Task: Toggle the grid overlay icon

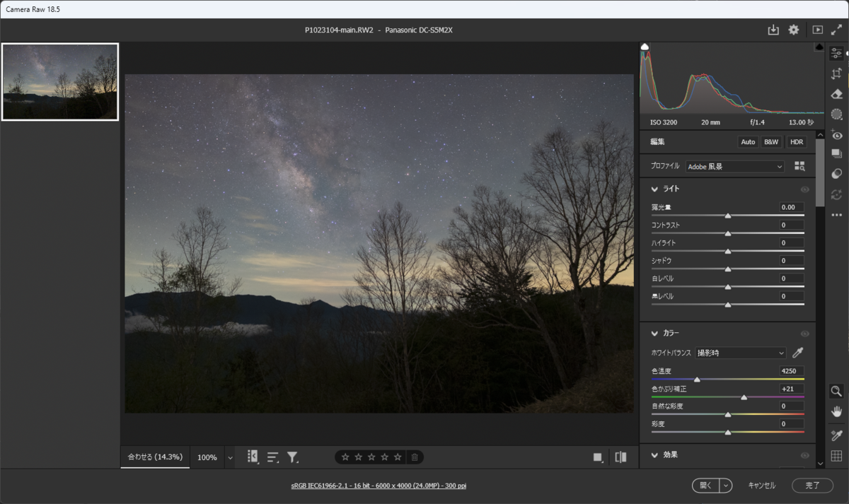Action: (836, 456)
